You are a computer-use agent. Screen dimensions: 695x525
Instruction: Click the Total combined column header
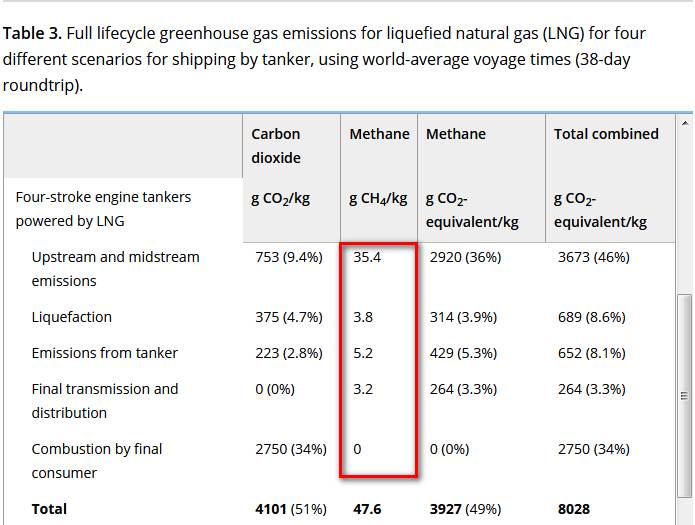point(606,134)
